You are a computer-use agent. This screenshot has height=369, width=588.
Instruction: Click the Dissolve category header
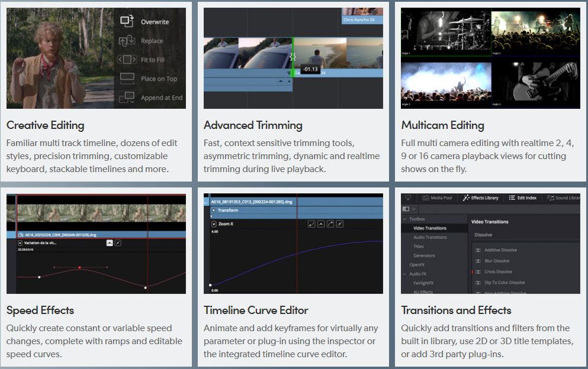[x=483, y=235]
